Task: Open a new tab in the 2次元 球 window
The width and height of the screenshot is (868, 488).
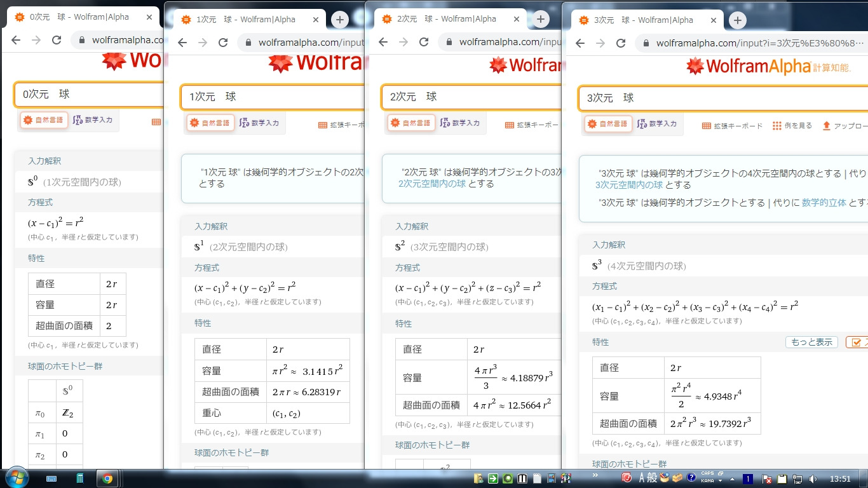Action: coord(540,19)
